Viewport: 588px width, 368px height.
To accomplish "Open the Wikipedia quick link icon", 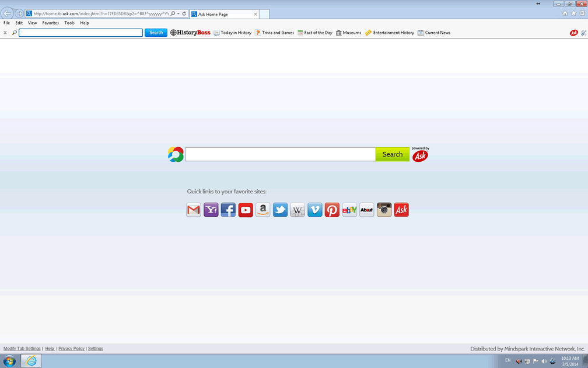I will 297,210.
